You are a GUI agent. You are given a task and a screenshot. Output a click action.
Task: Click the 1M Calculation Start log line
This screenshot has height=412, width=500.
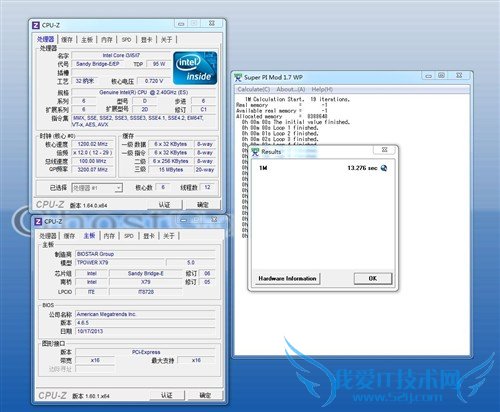click(x=297, y=99)
